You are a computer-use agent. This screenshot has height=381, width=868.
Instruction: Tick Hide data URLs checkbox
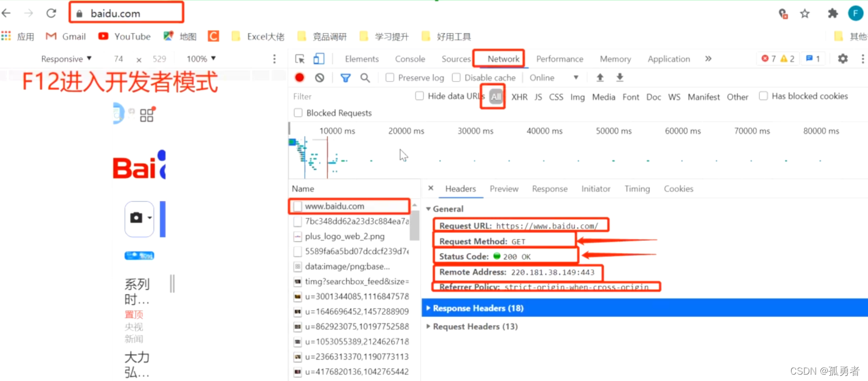coord(420,96)
